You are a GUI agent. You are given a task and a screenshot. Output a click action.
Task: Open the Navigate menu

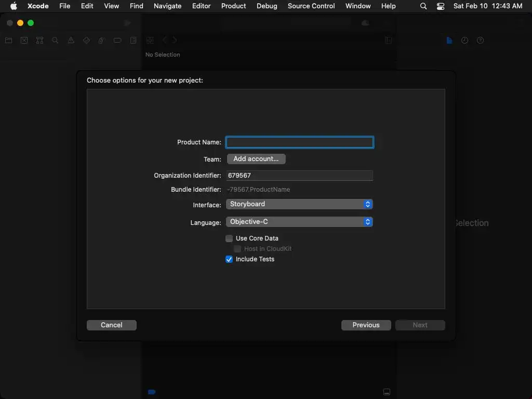pos(167,6)
